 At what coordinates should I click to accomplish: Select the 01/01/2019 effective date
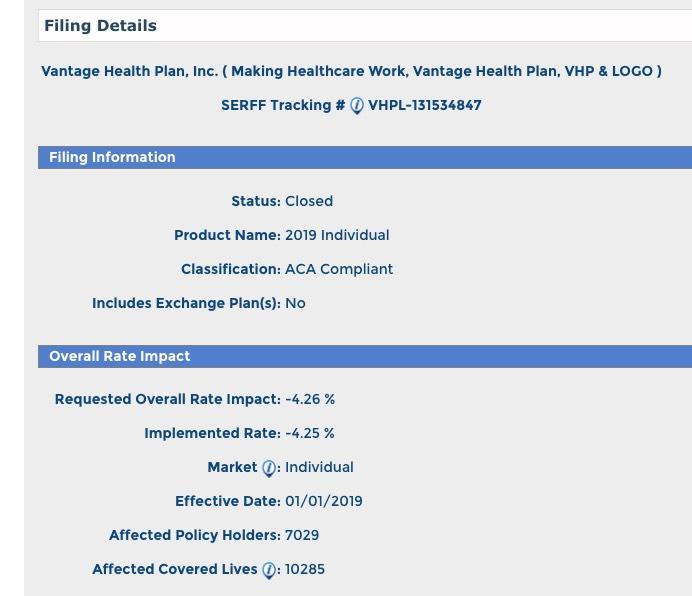click(324, 501)
